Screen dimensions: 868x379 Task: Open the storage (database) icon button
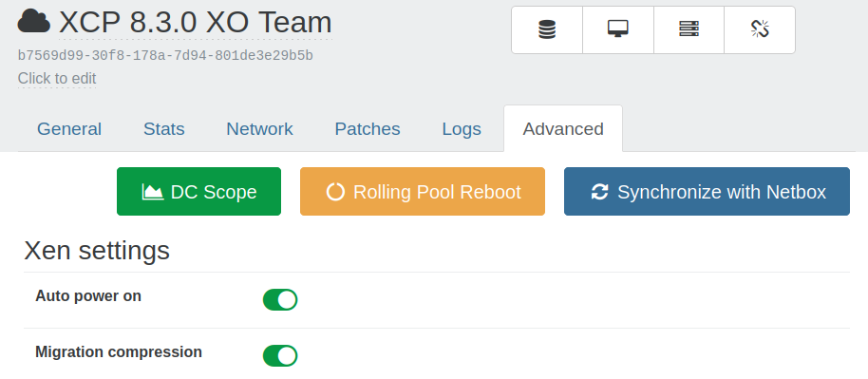[x=547, y=30]
